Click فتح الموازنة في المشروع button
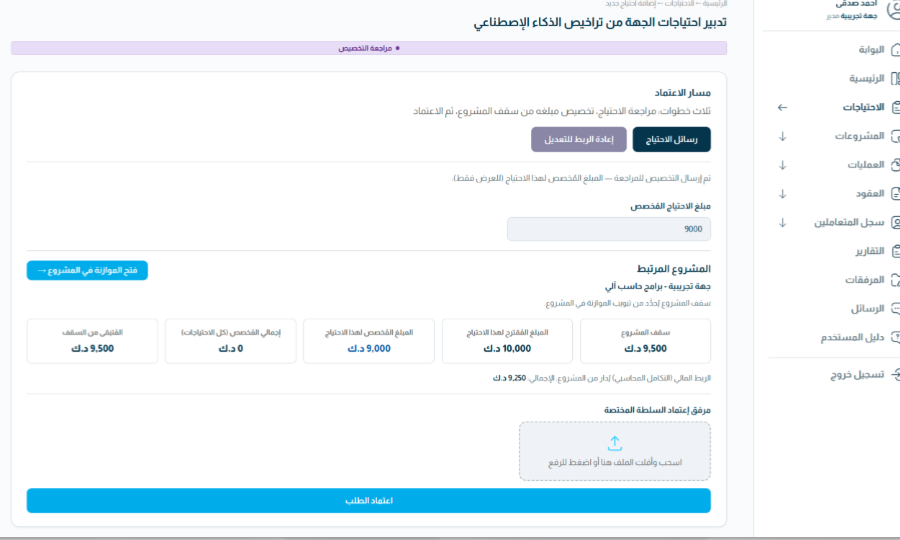This screenshot has height=540, width=900. tap(87, 270)
